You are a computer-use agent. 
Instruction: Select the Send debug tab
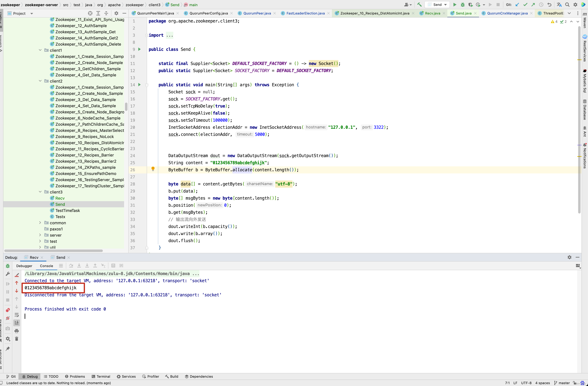coord(60,257)
